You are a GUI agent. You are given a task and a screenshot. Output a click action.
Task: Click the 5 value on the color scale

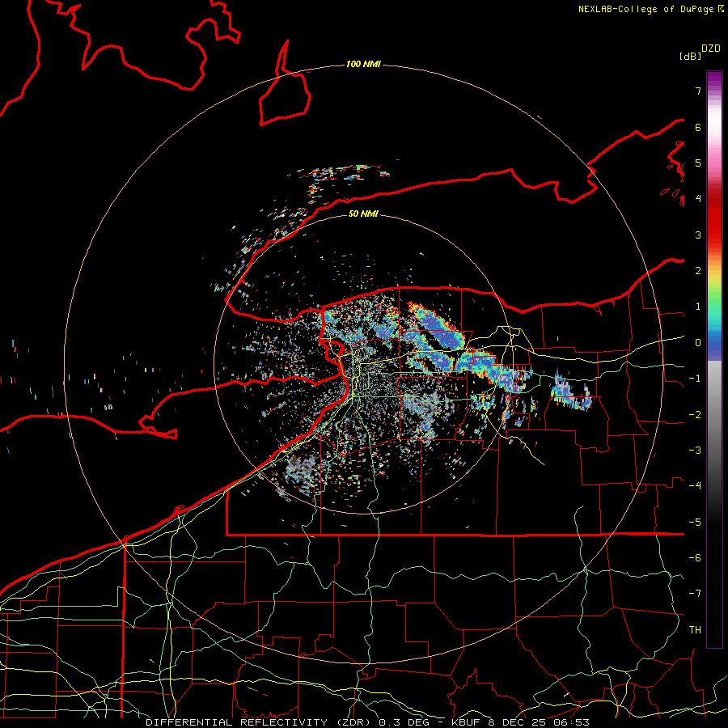pos(698,163)
